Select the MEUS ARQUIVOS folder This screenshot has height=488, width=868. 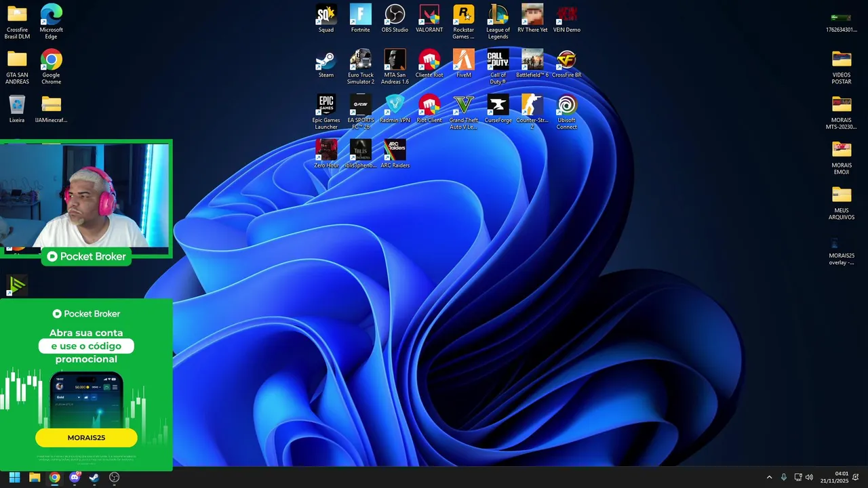click(842, 203)
